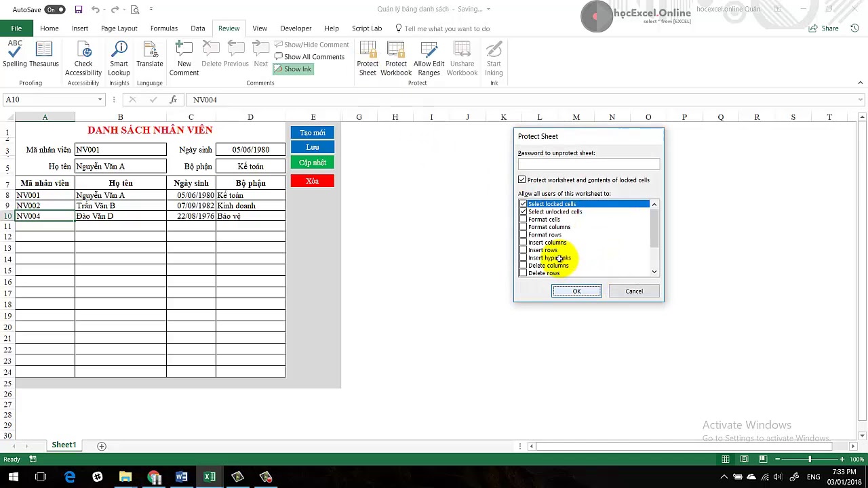Click the password input field
The height and width of the screenshot is (488, 868).
[589, 165]
